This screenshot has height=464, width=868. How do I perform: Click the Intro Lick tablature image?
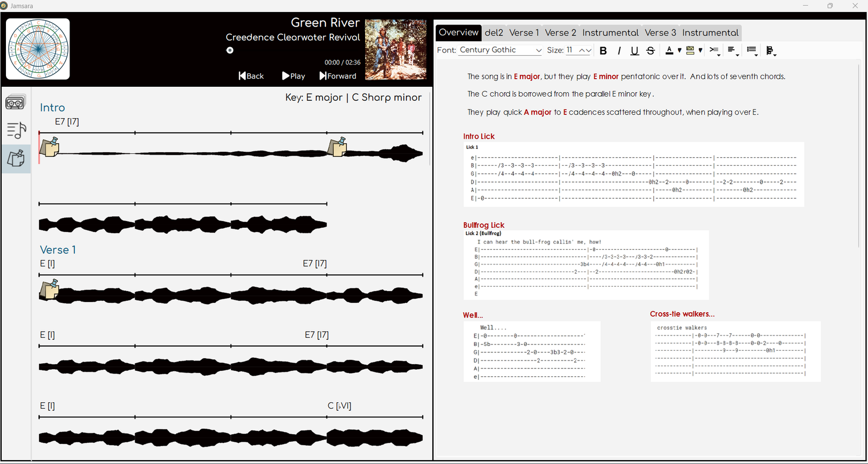634,175
